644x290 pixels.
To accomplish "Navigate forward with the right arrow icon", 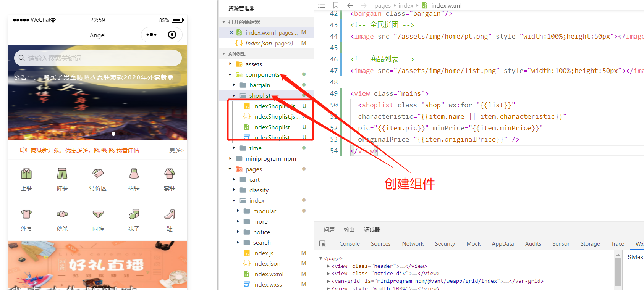I will pyautogui.click(x=363, y=5).
